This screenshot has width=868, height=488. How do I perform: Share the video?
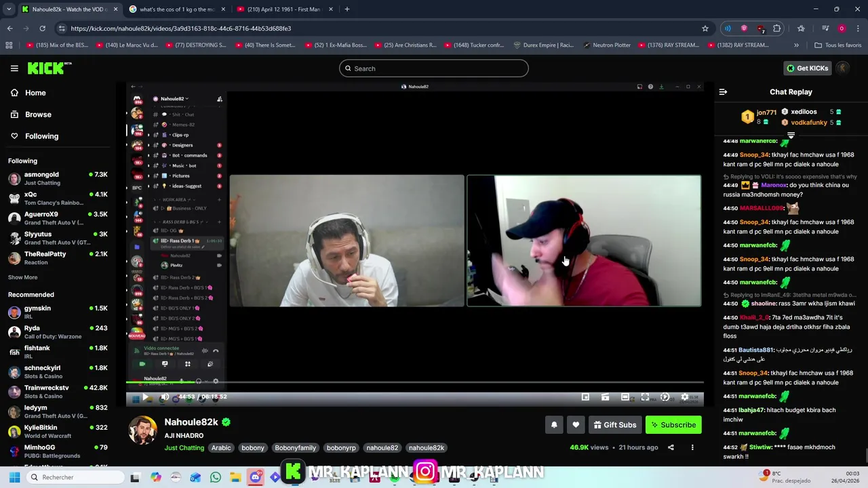tap(671, 447)
